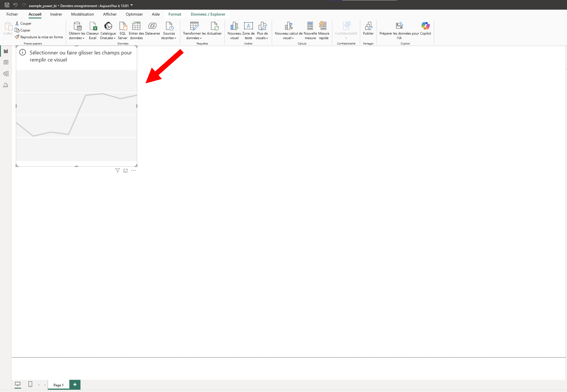The width and height of the screenshot is (567, 392).
Task: Switch to desktop layout view
Action: [18, 384]
